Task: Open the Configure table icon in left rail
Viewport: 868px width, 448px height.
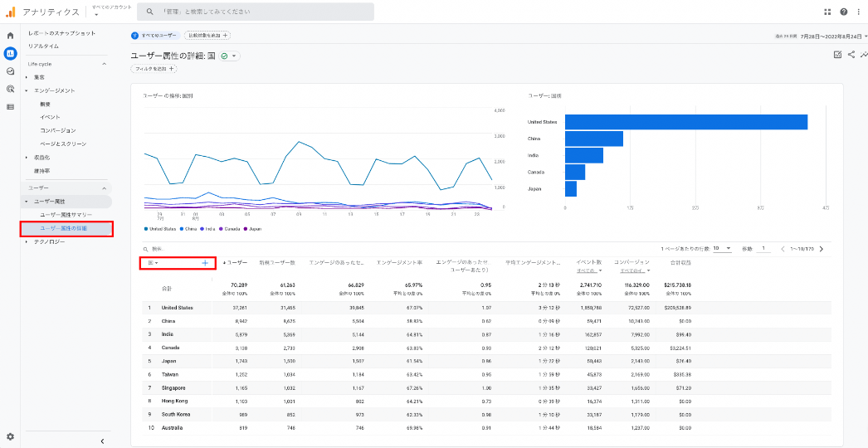Action: coord(10,107)
